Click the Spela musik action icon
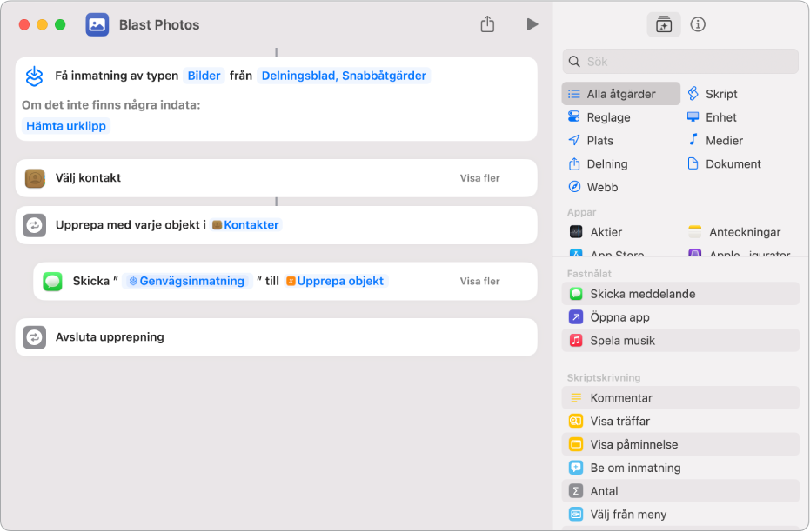Viewport: 810px width, 532px height. 575,341
